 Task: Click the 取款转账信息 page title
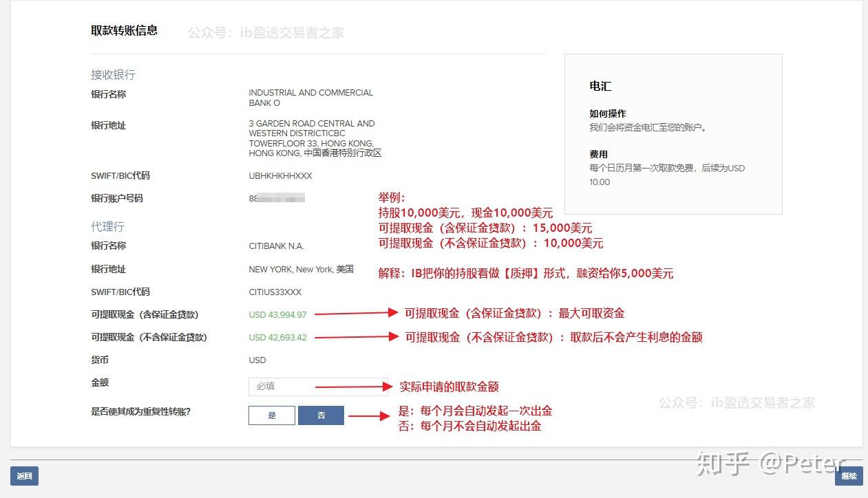point(125,30)
